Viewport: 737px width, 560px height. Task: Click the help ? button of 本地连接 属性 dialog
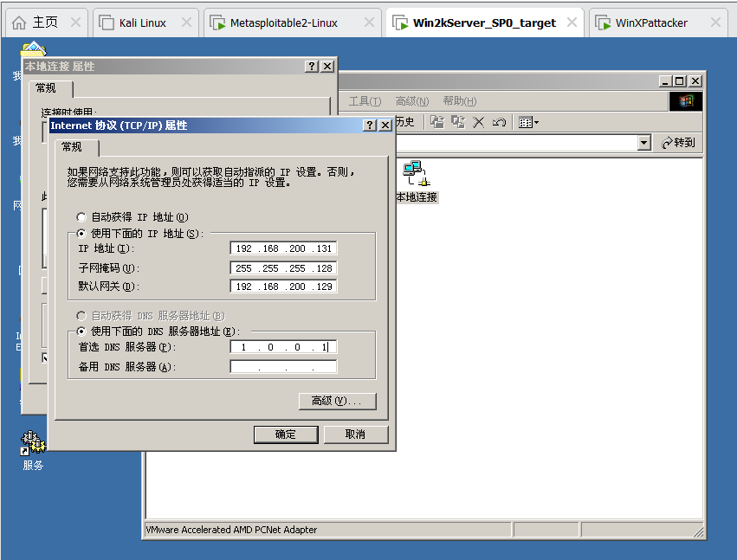pos(312,67)
